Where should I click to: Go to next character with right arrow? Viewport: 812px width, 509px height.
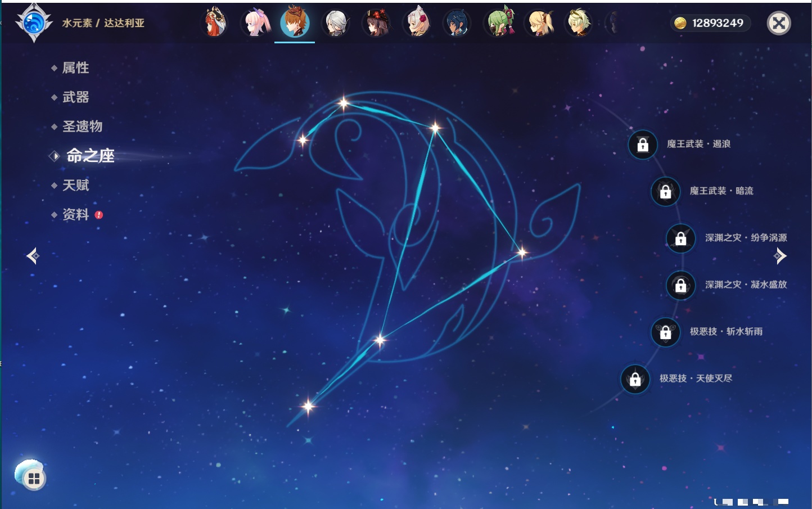coord(780,256)
